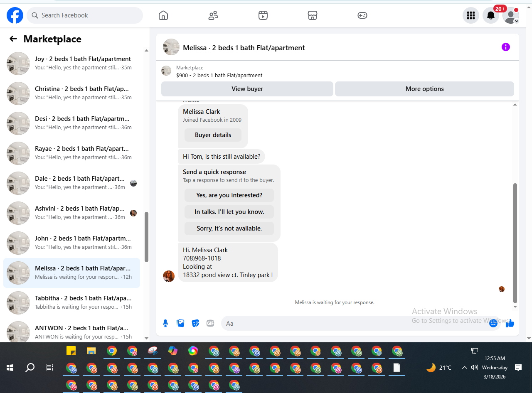Click the View buyer button
The image size is (532, 393).
(247, 89)
